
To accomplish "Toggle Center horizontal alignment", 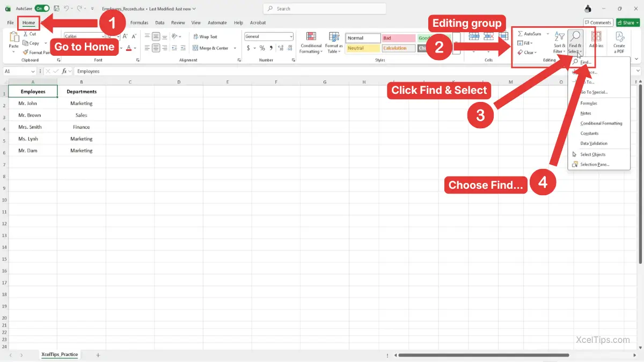I will pos(156,48).
